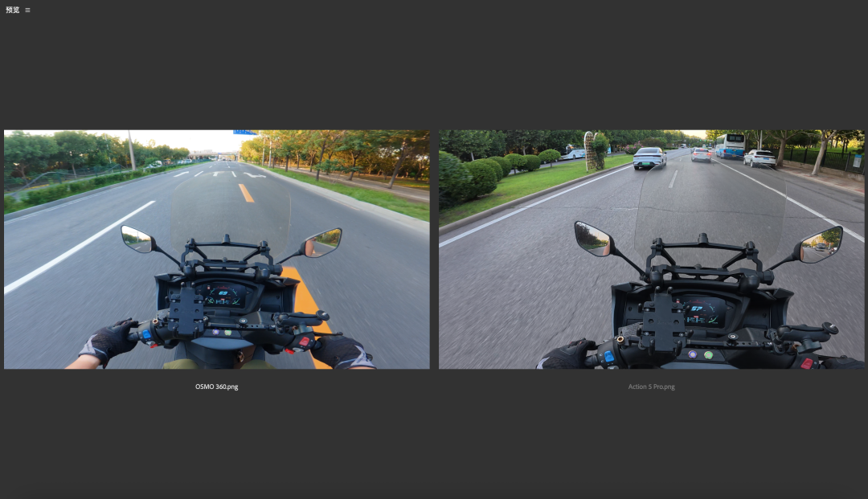The width and height of the screenshot is (868, 499).
Task: Click the OSMO 360.png file name label
Action: click(216, 387)
